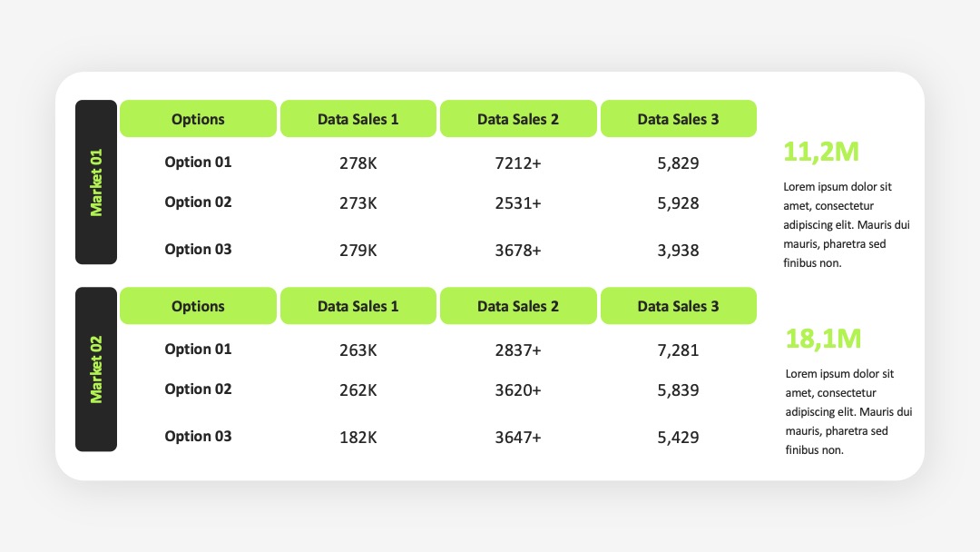
Task: Select the 18,1M green heading
Action: click(823, 339)
